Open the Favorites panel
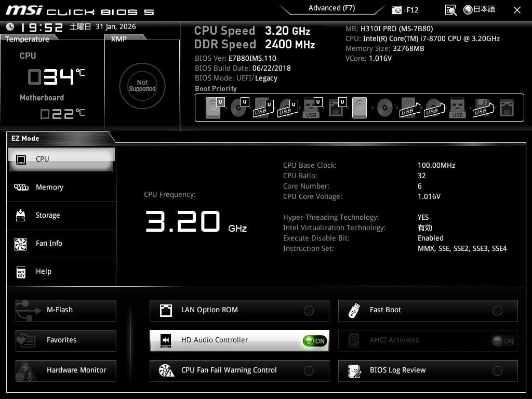532x399 pixels. click(x=66, y=340)
